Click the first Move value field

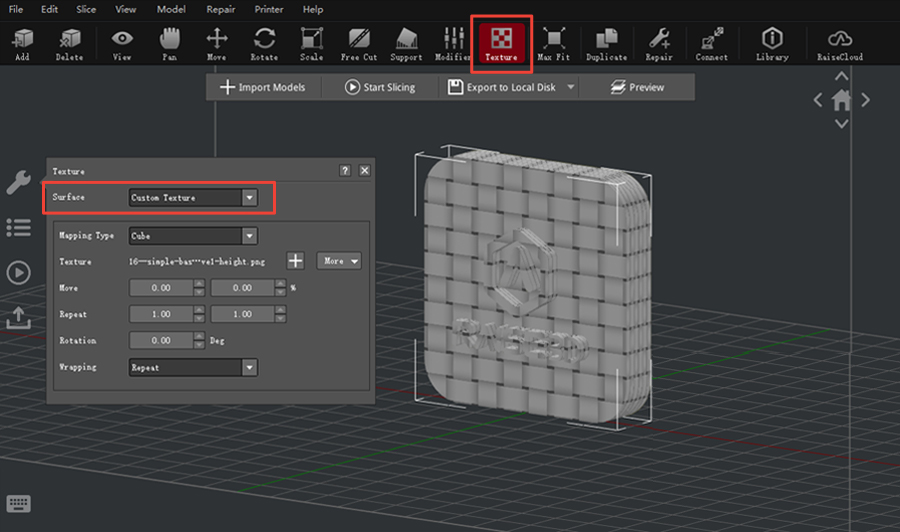tap(161, 288)
